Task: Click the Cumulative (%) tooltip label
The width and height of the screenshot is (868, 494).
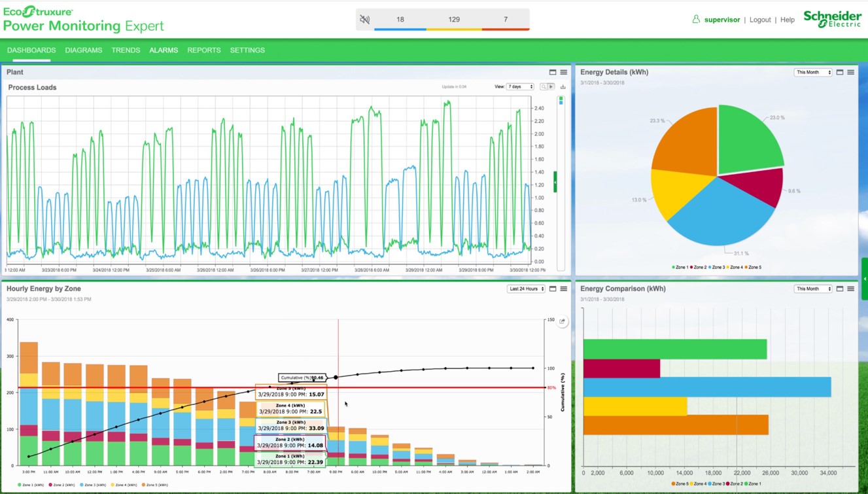Action: pyautogui.click(x=302, y=378)
